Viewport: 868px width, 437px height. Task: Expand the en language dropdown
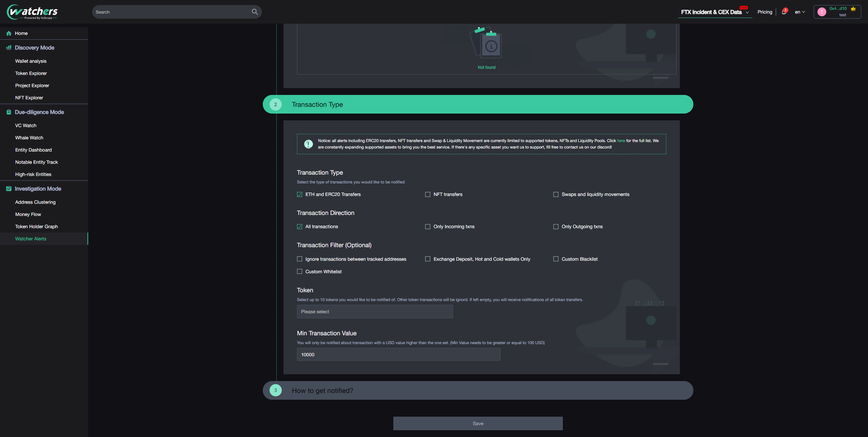tap(800, 12)
